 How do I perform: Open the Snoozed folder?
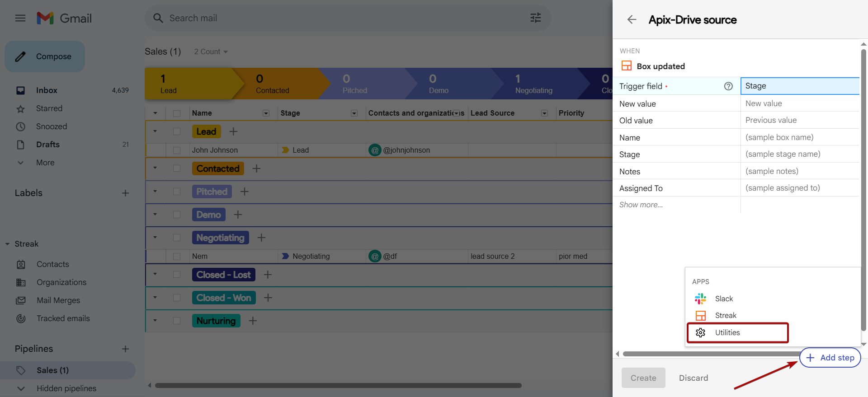click(x=52, y=126)
